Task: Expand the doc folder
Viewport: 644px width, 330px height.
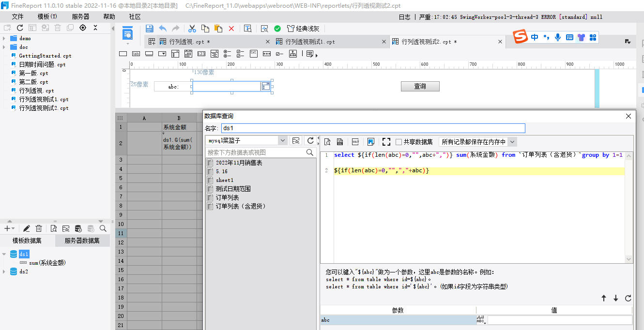Action: 4,47
